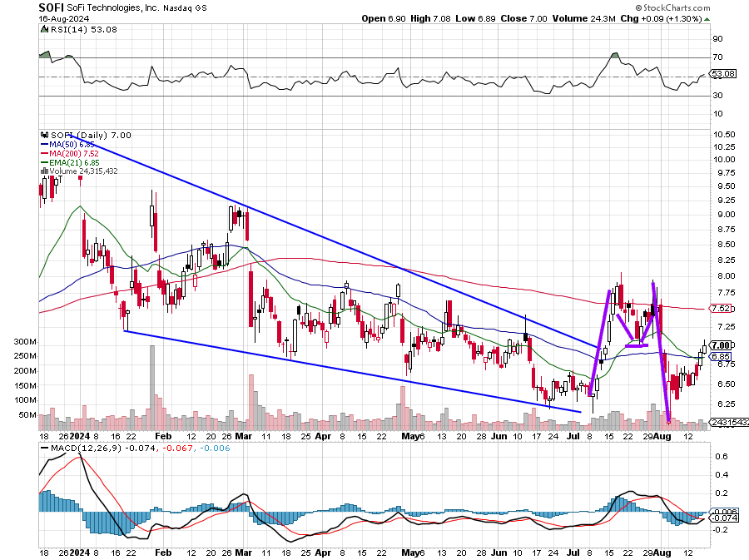Click the Volume 24.3M header value
This screenshot has height=560, width=749.
[584, 18]
